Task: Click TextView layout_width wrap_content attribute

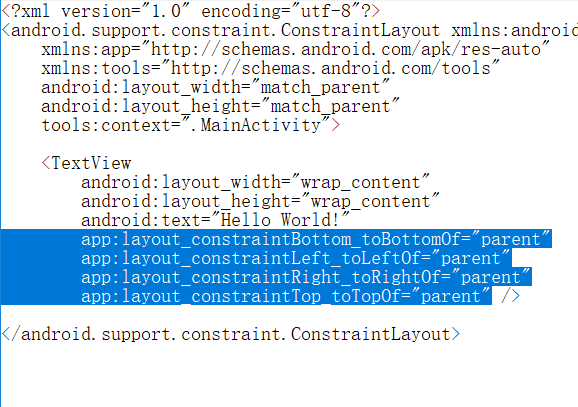Action: pos(255,182)
